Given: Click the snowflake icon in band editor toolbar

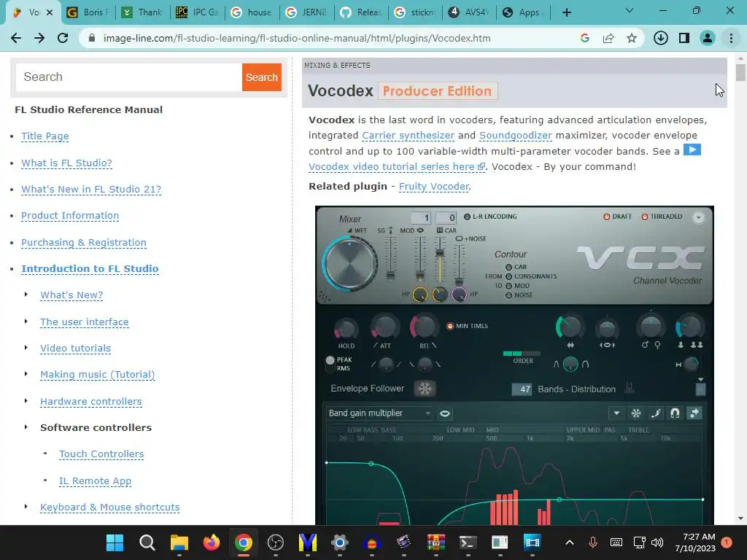Looking at the screenshot, I should (x=636, y=413).
